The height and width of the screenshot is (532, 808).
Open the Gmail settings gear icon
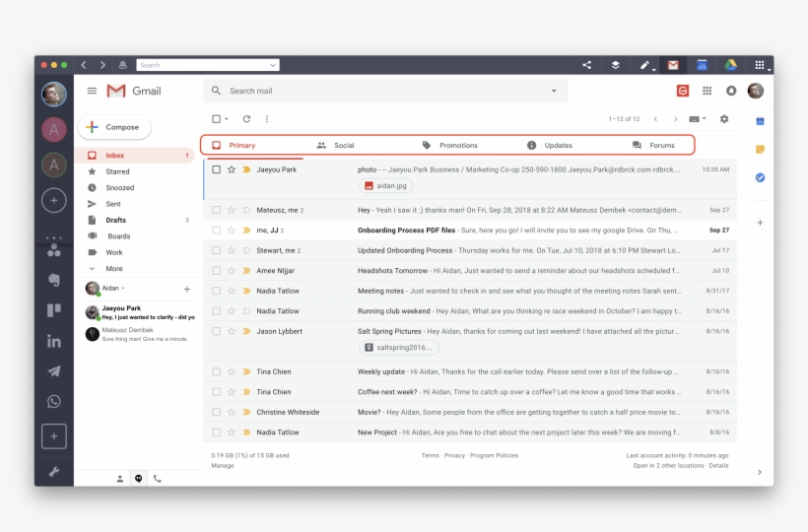[724, 119]
